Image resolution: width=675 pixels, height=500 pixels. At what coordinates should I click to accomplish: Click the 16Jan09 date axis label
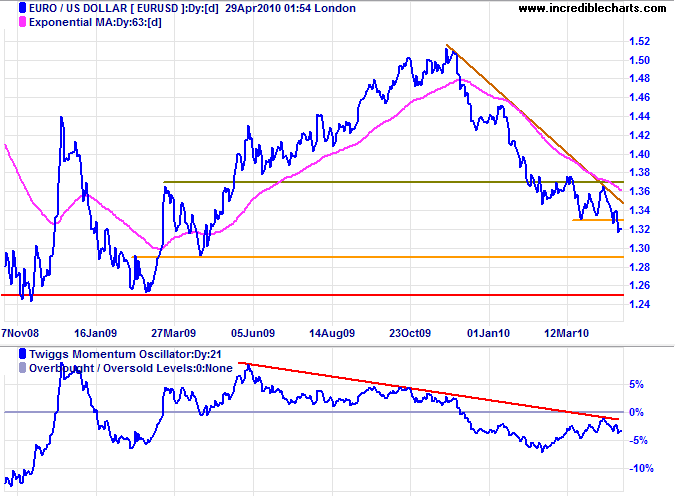[96, 333]
